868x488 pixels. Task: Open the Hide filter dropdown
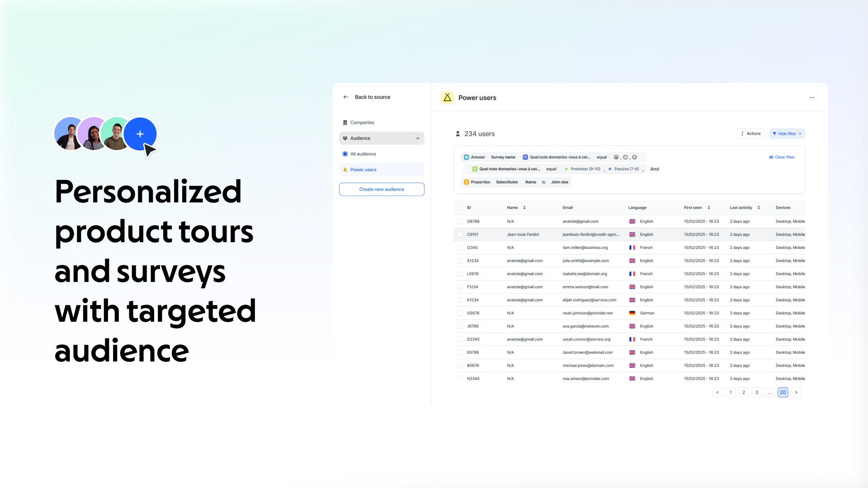(x=787, y=134)
